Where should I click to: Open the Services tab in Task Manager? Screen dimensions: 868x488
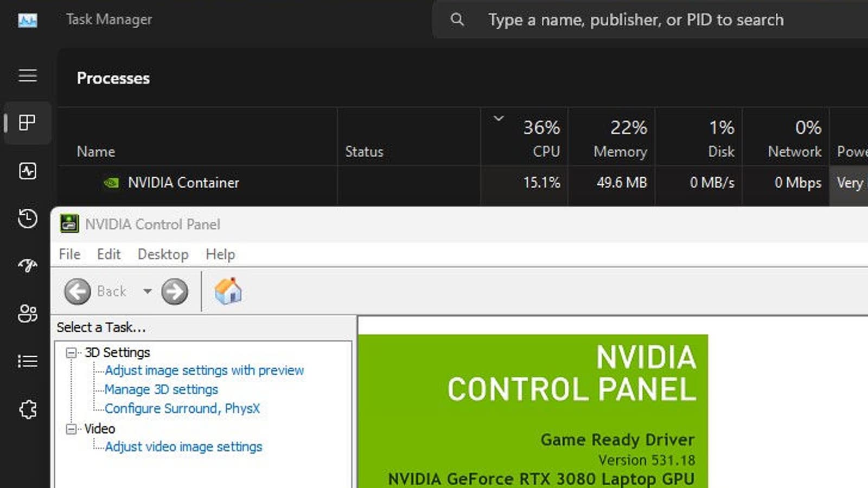[x=28, y=409]
